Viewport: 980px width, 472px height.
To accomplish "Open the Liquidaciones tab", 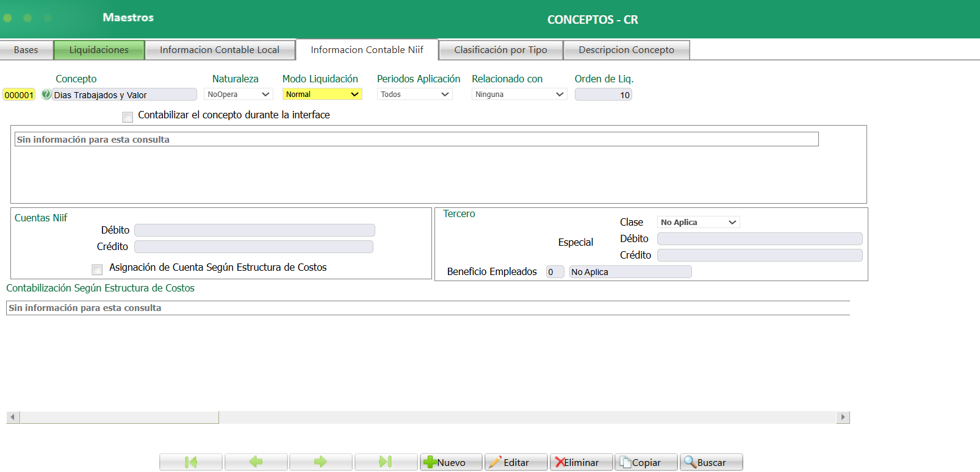I will coord(99,50).
